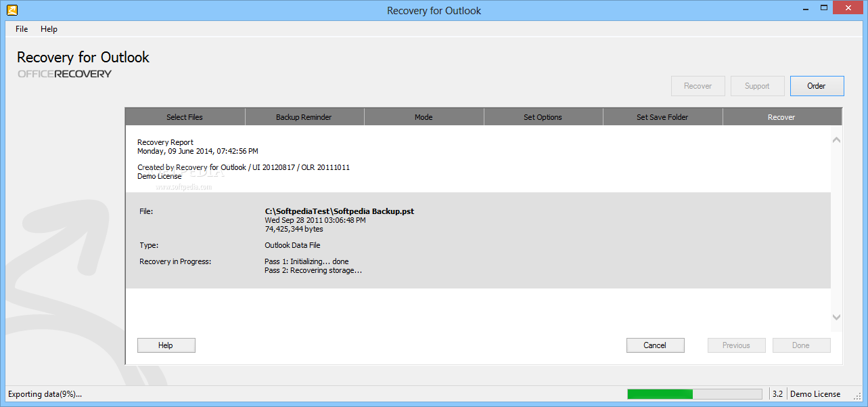Click the Pass 1: Initializing done line

coord(306,261)
